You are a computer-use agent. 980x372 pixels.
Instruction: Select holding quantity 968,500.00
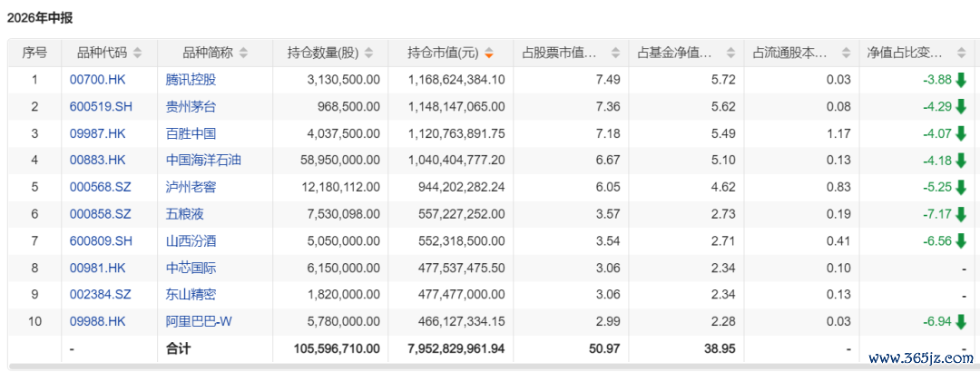pos(348,106)
